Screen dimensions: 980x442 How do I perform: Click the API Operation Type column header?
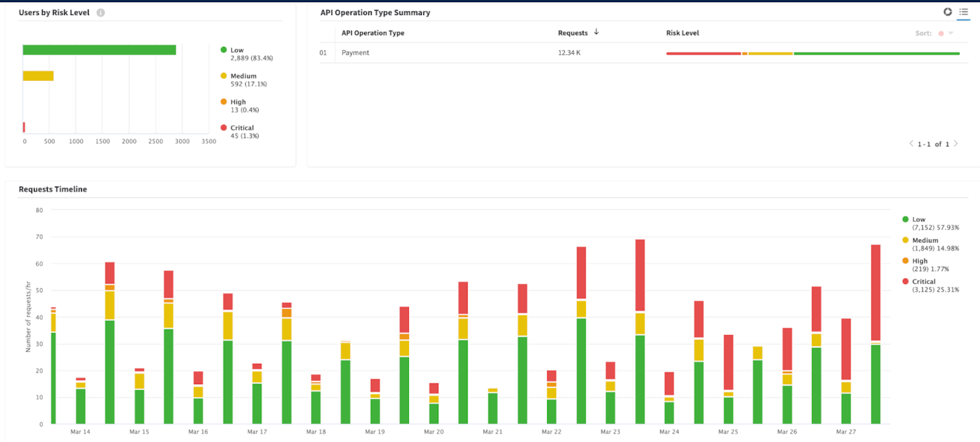[372, 33]
